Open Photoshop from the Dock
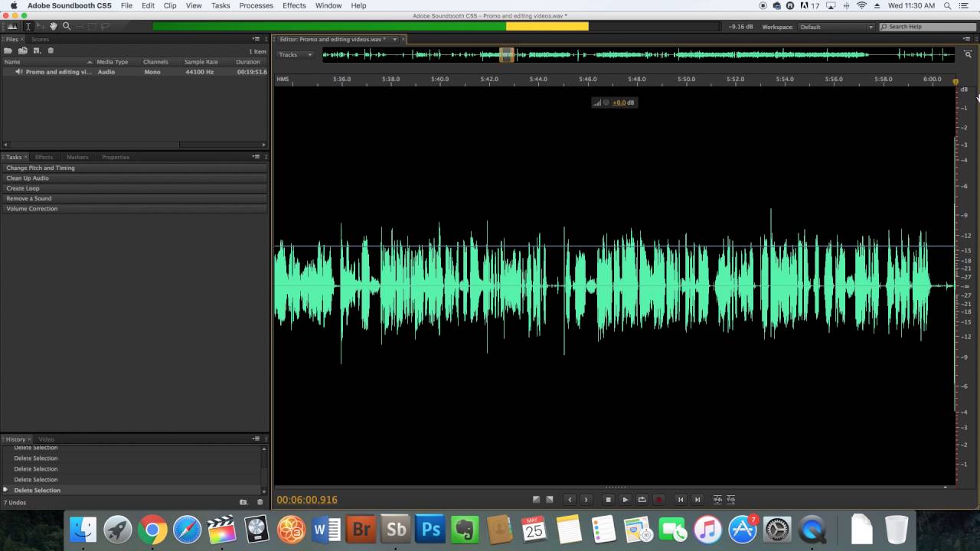The height and width of the screenshot is (551, 980). pos(431,530)
